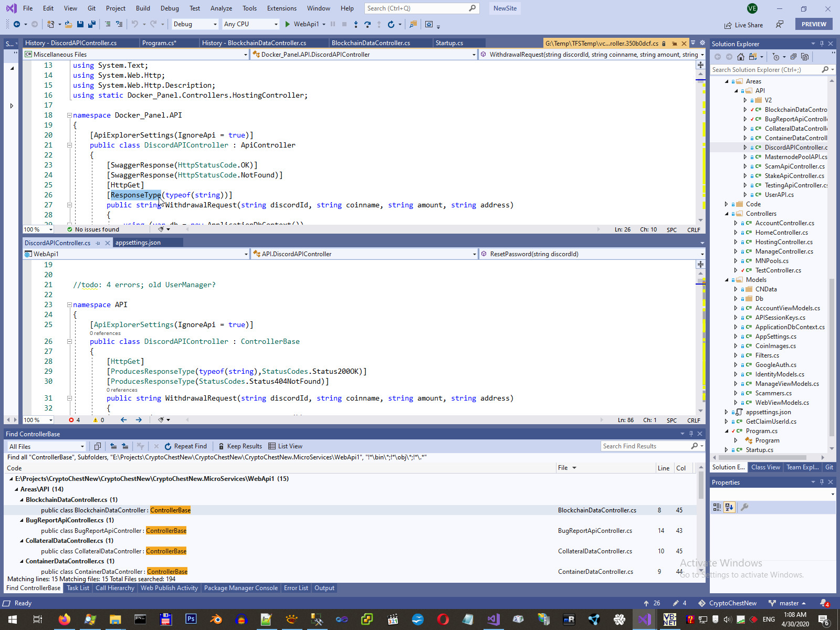The height and width of the screenshot is (630, 840).
Task: Click the master branch status bar button
Action: 786,603
